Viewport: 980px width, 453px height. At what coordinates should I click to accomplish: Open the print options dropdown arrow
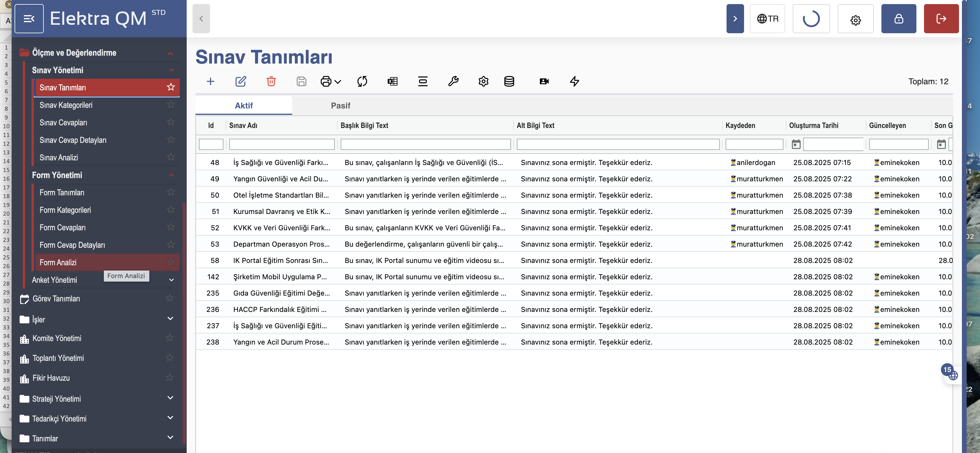click(337, 82)
